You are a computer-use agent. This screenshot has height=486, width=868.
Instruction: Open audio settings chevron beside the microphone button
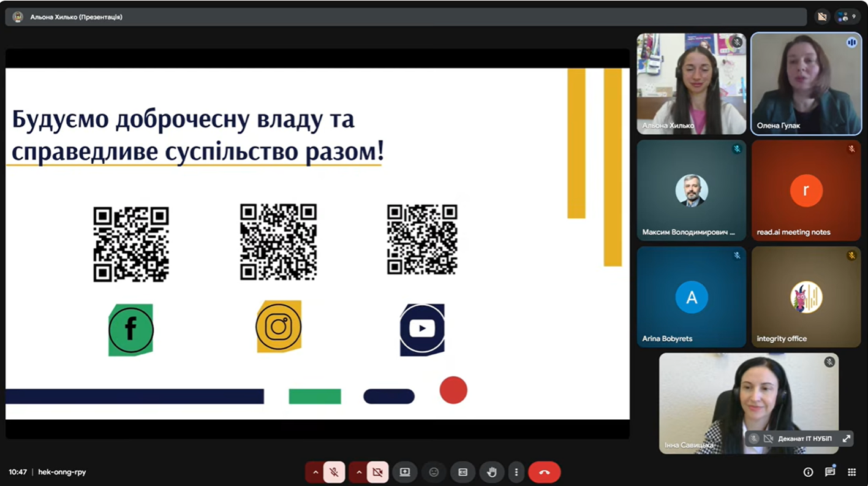pos(315,473)
